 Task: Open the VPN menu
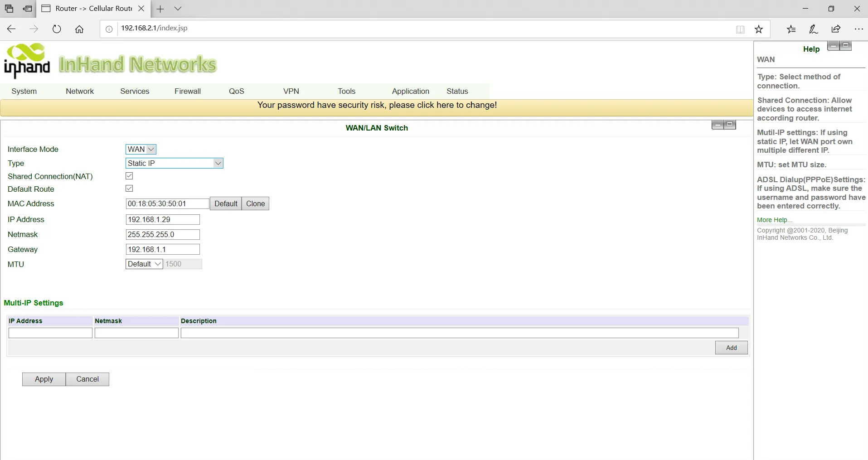291,91
